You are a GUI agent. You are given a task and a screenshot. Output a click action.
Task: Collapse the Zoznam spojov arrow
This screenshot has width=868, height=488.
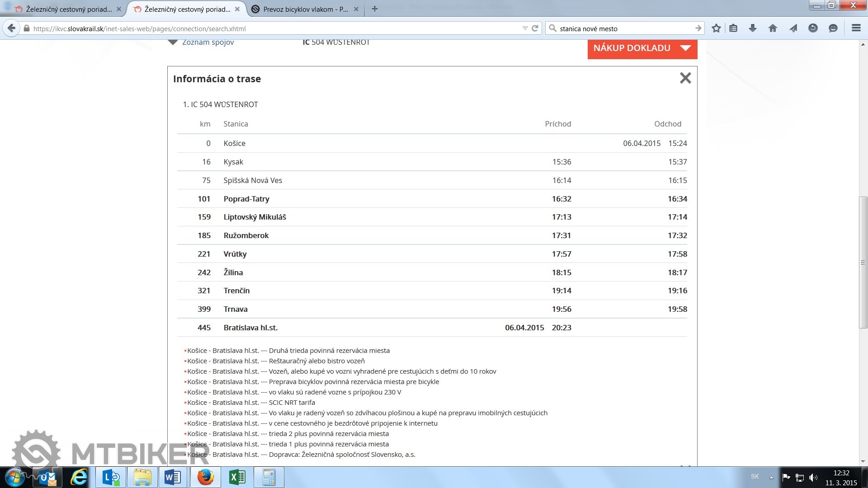(x=173, y=42)
